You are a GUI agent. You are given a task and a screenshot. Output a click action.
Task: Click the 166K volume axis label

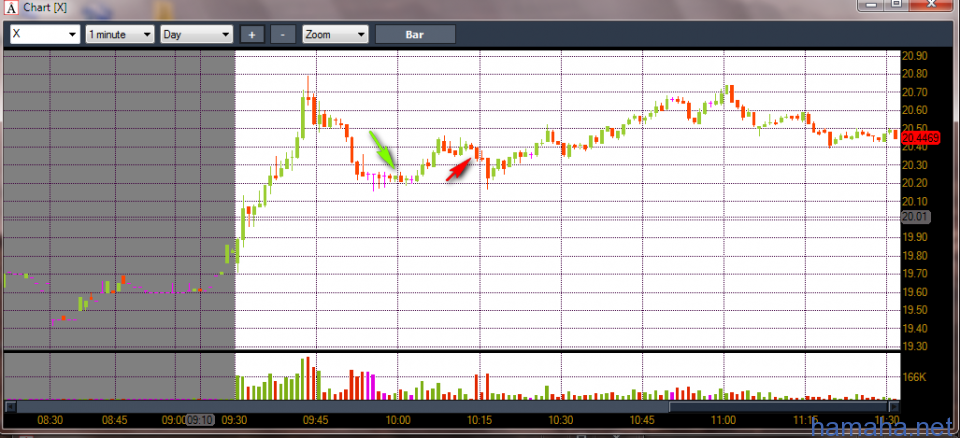(x=915, y=377)
